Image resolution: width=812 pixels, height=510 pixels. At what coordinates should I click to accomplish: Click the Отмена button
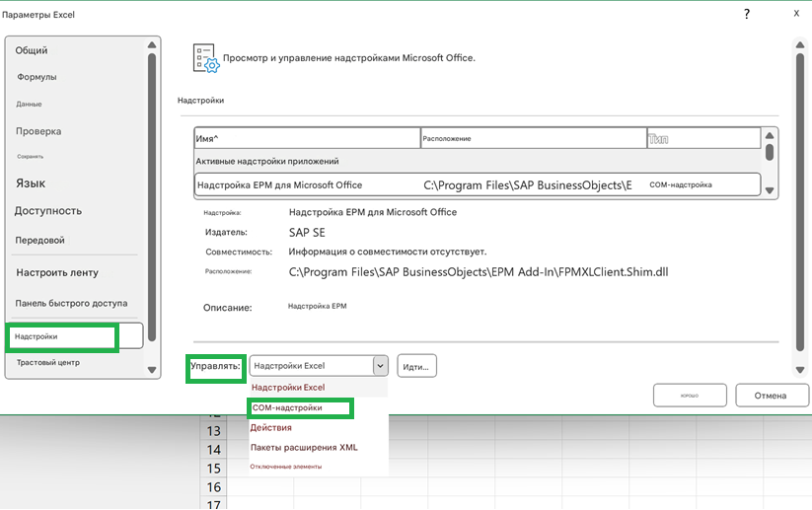pyautogui.click(x=772, y=396)
